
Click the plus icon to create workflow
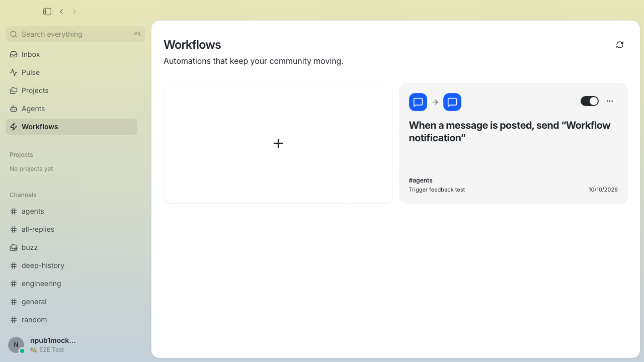click(278, 143)
